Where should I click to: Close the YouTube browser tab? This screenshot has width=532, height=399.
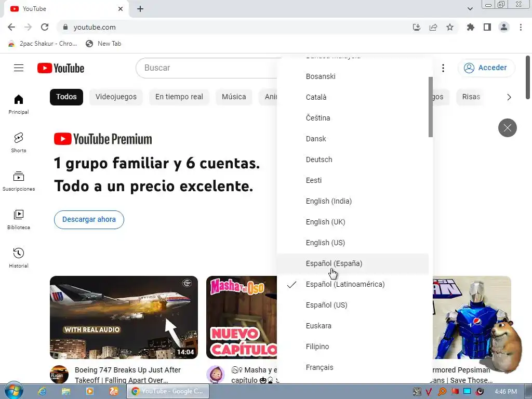point(121,9)
